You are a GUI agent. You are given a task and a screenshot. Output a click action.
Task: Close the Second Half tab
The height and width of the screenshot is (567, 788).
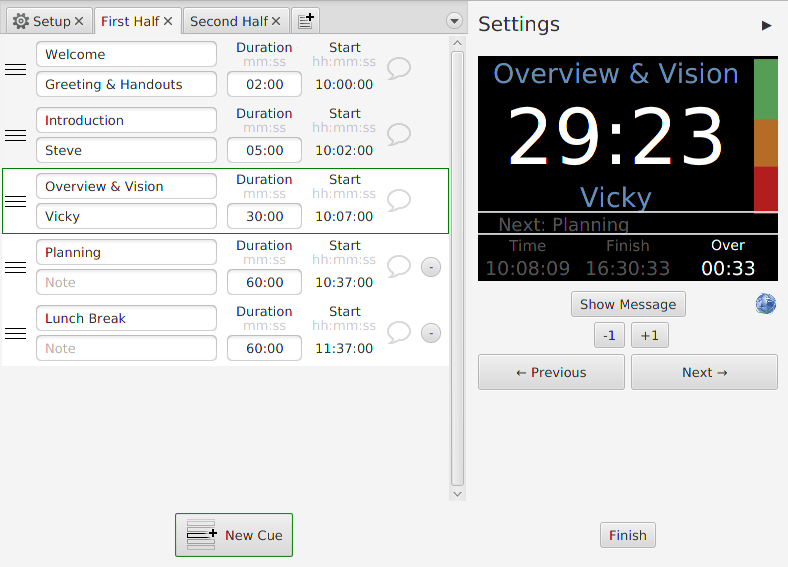tap(276, 21)
